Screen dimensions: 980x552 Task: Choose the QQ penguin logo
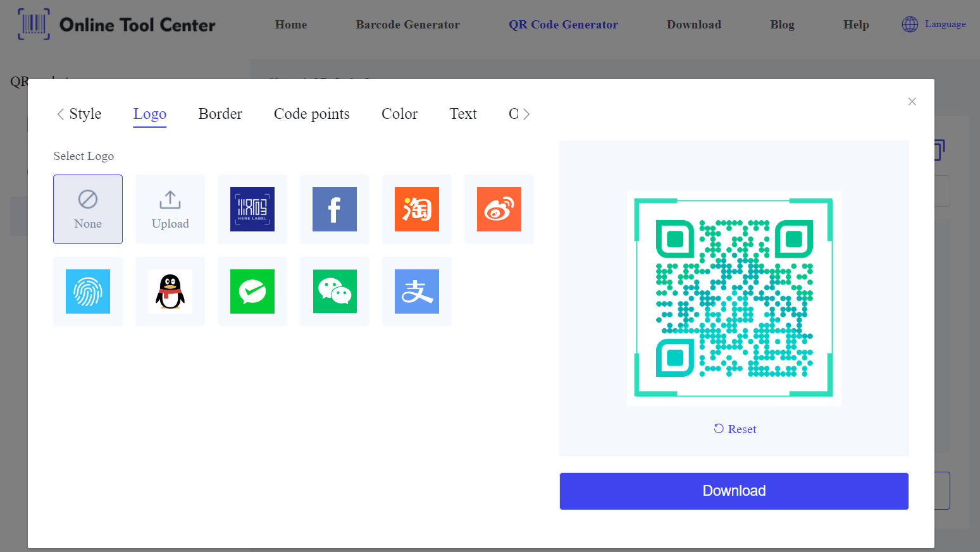click(170, 291)
